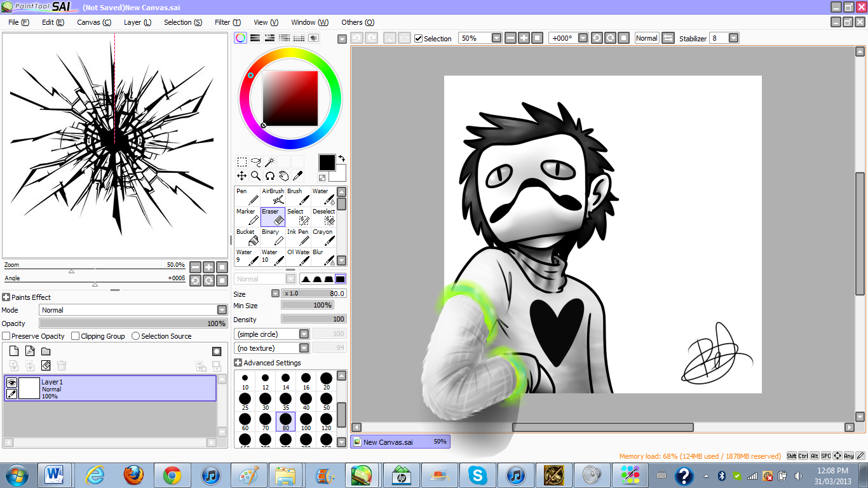Screen dimensions: 868x488
Task: Clear the layer with eraser icon
Action: click(46, 365)
